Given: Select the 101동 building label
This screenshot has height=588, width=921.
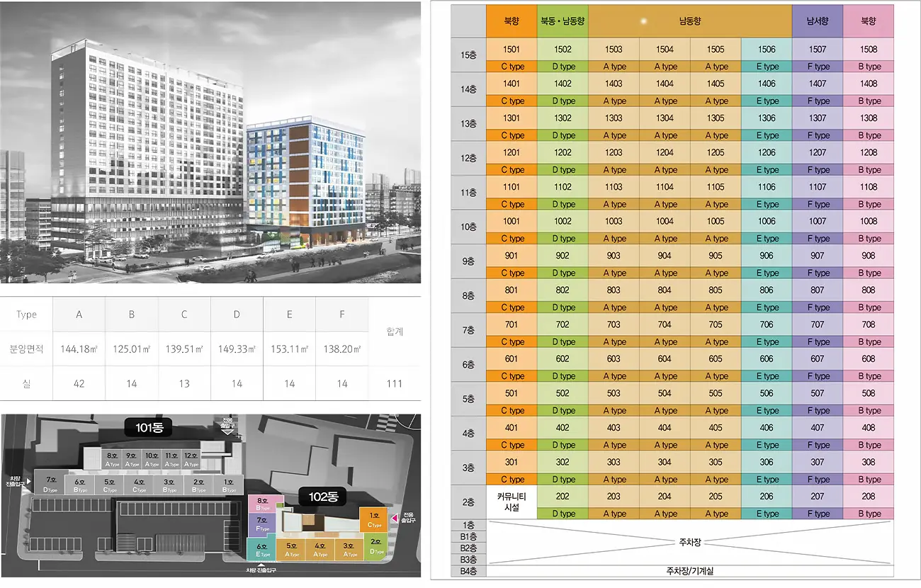Looking at the screenshot, I should point(149,427).
